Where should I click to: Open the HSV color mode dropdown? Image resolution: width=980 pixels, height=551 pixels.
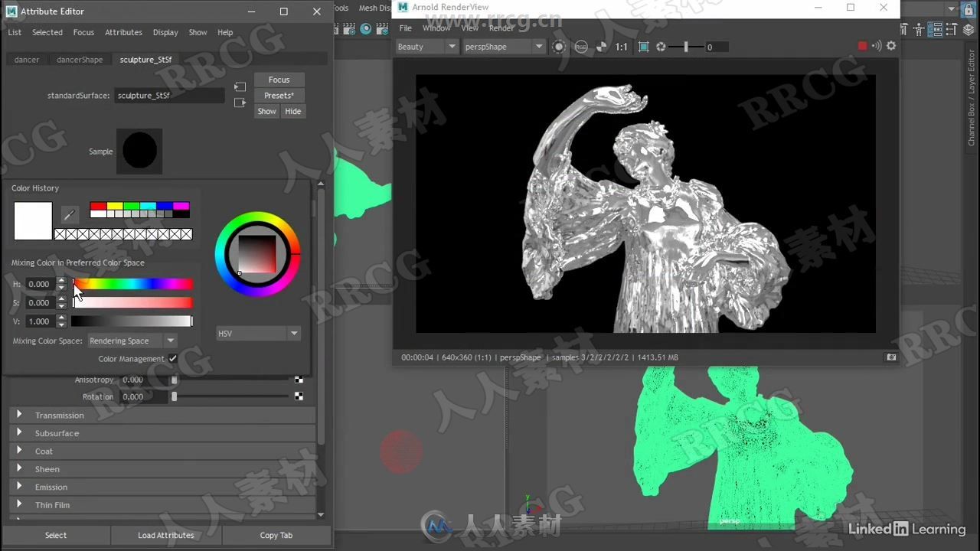click(x=258, y=334)
